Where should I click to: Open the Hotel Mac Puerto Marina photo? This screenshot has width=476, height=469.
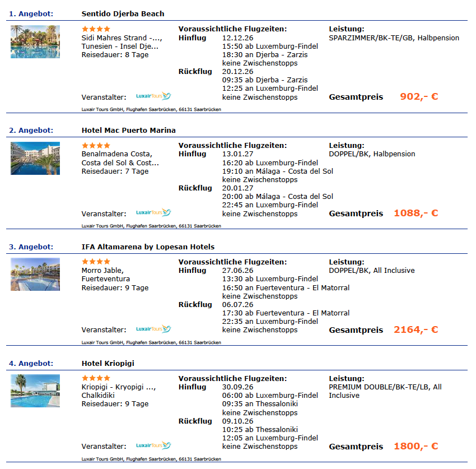[35, 158]
